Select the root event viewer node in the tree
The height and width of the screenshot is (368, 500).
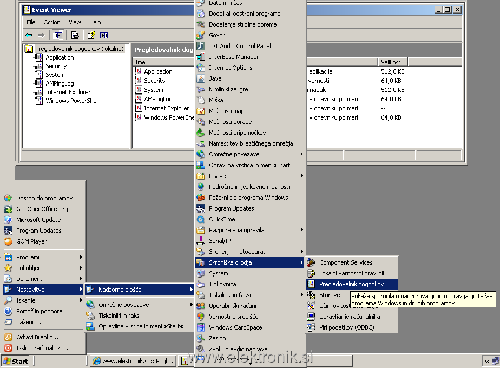tap(80, 49)
